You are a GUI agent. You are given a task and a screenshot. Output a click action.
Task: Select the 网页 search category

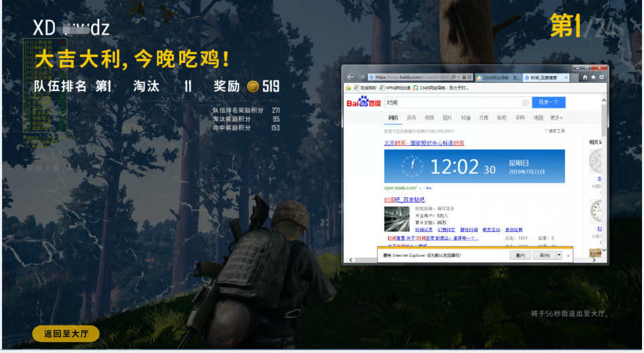[393, 118]
